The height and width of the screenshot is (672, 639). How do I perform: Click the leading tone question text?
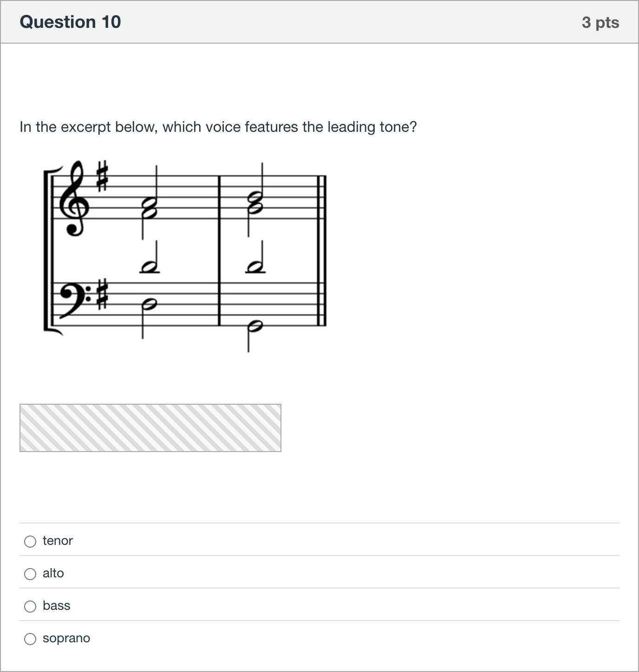point(218,127)
